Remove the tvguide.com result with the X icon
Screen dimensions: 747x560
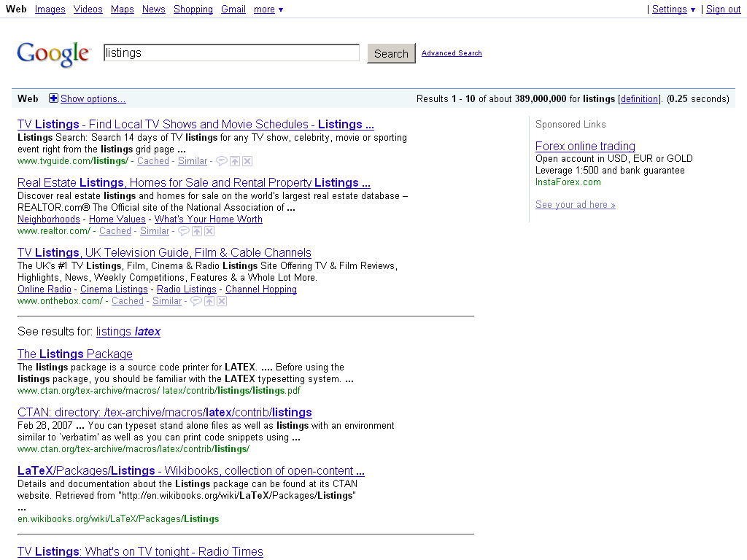point(247,161)
